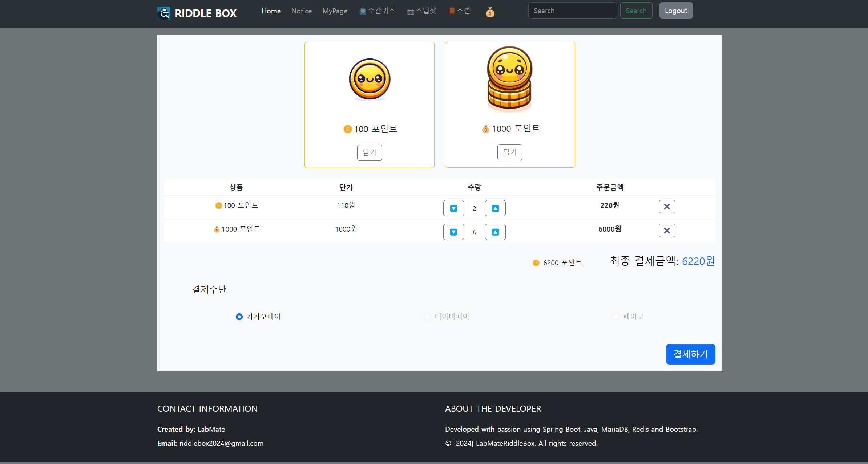Open the 주간퀴즈 menu item
The height and width of the screenshot is (464, 868).
coord(377,11)
